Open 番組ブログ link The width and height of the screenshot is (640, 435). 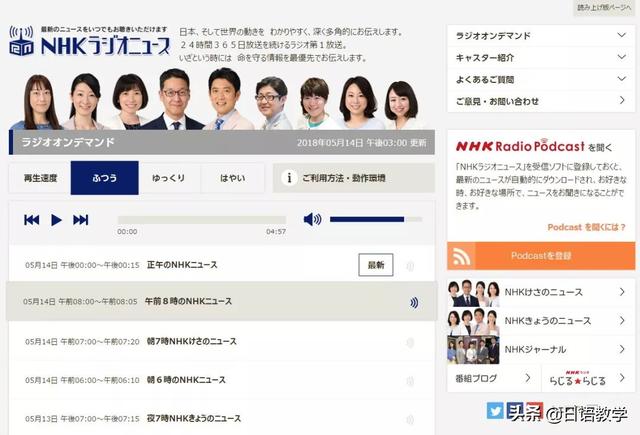[494, 378]
